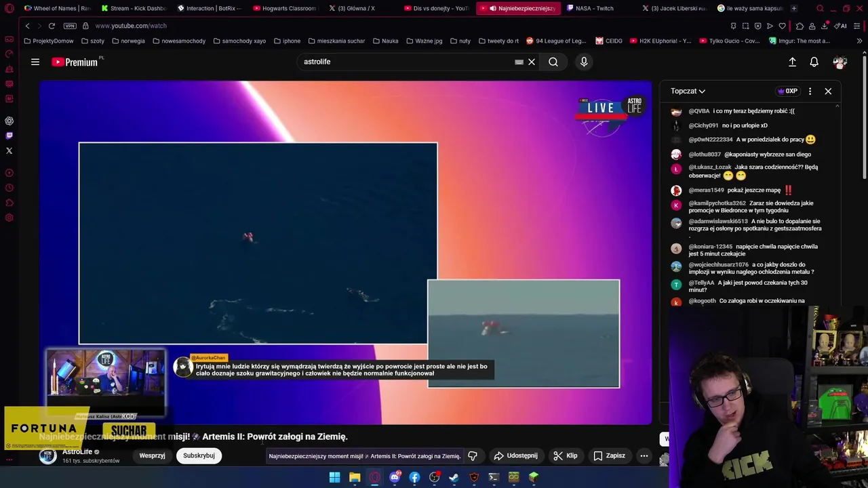Open the ChatGPT icon in Opera sidebar
The height and width of the screenshot is (488, 868).
coord(9,121)
